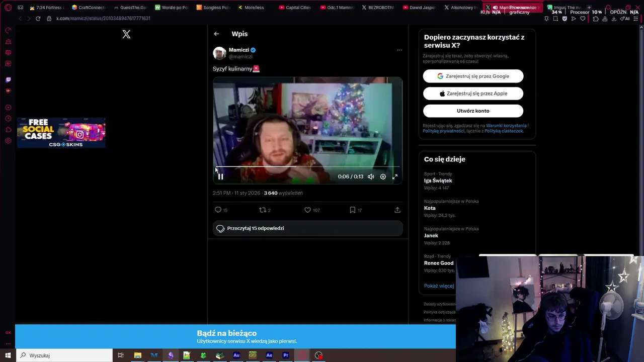Open Mamiczi's profile avatar
Viewport: 644px width, 362px height.
pyautogui.click(x=219, y=53)
